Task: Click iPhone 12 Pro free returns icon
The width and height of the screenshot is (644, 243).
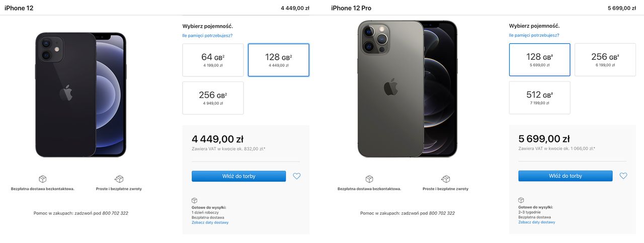Action: [x=445, y=179]
